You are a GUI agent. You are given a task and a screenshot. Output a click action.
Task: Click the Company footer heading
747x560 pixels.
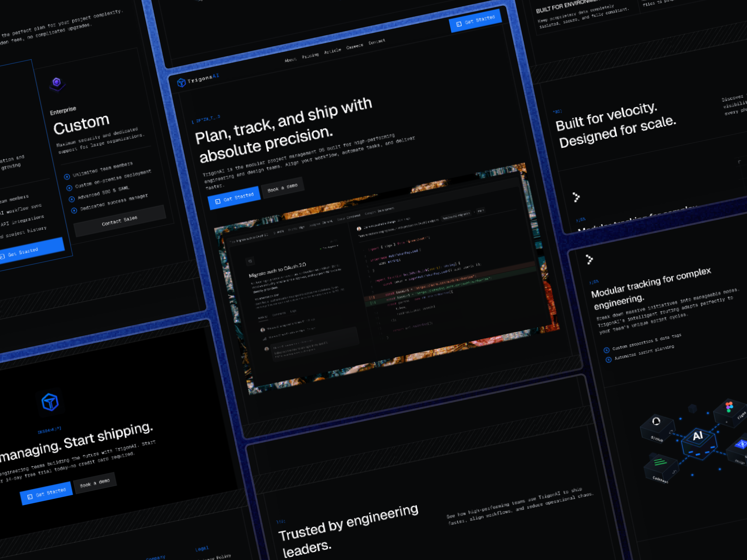(x=156, y=558)
